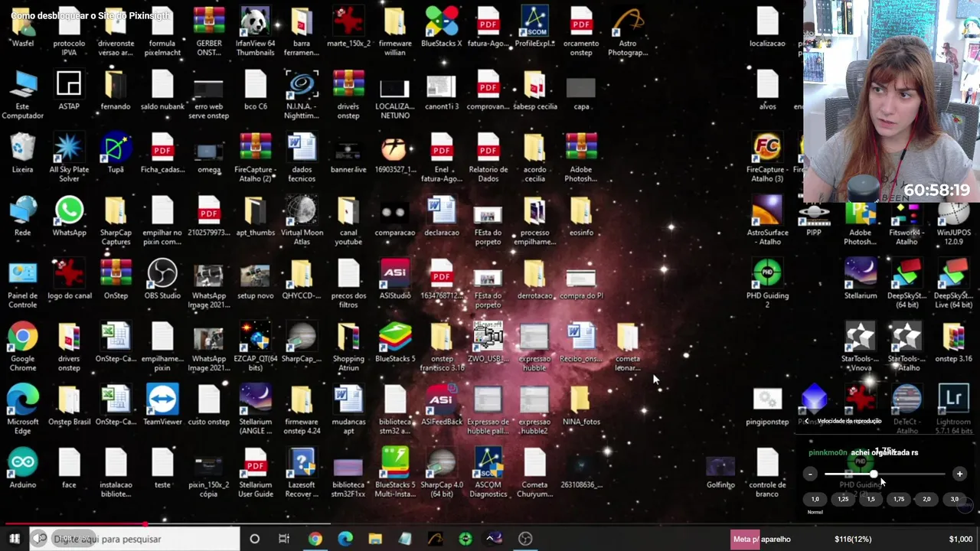Click the Windows Start button

pyautogui.click(x=14, y=539)
